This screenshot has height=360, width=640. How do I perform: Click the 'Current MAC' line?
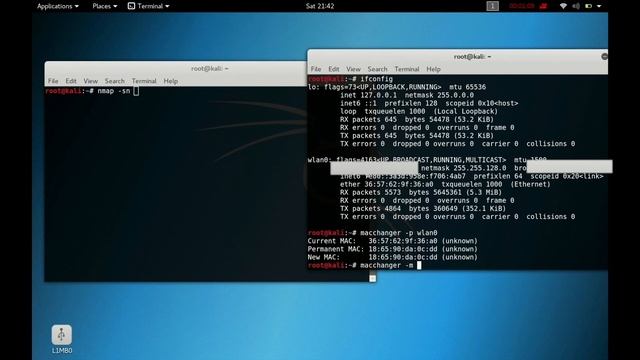tap(392, 241)
